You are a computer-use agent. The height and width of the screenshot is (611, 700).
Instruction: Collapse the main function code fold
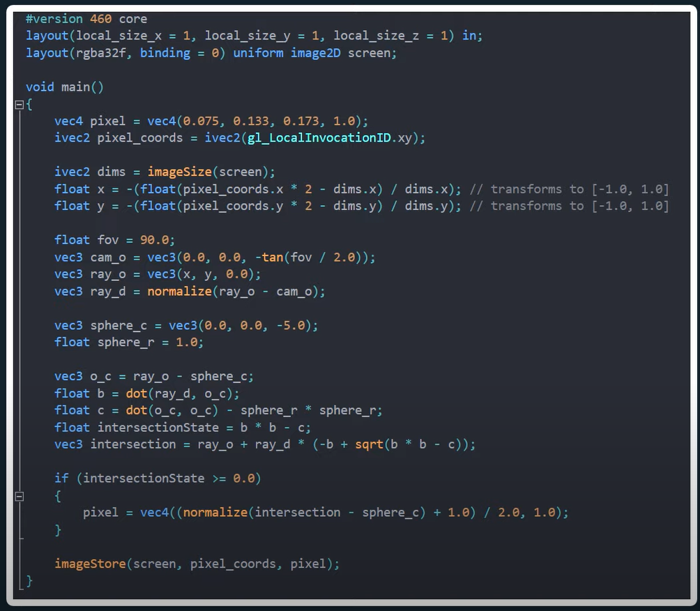(x=20, y=104)
